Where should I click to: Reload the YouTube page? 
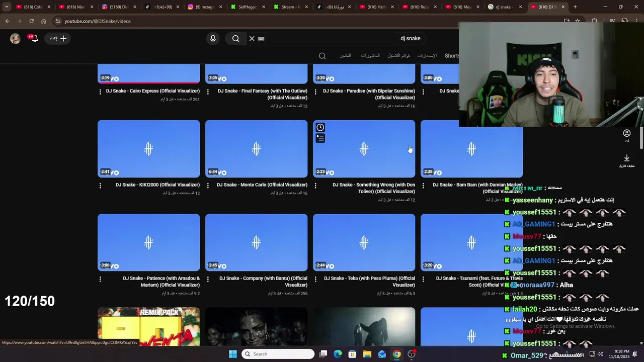click(31, 21)
